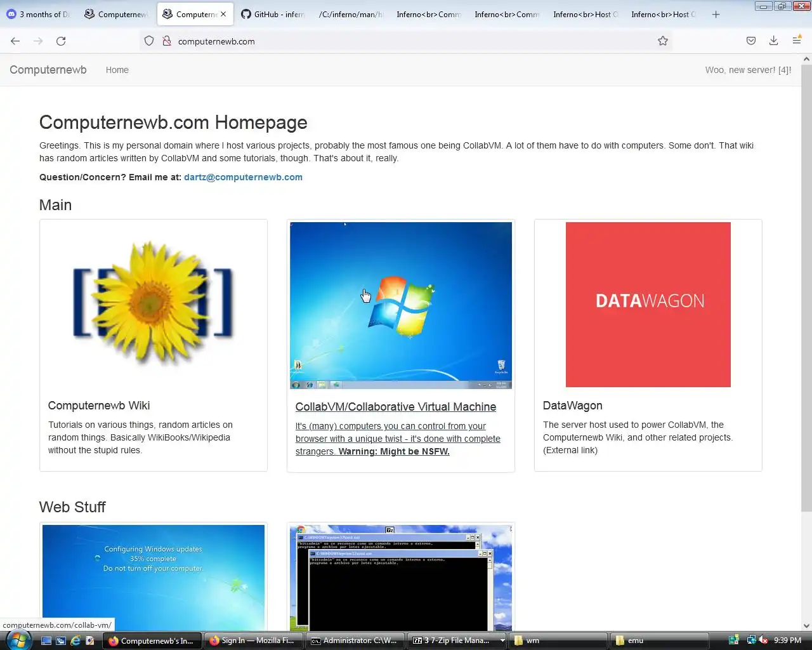Click the 'Warning: Might be NSFW.' text
The height and width of the screenshot is (650, 812).
click(x=394, y=451)
